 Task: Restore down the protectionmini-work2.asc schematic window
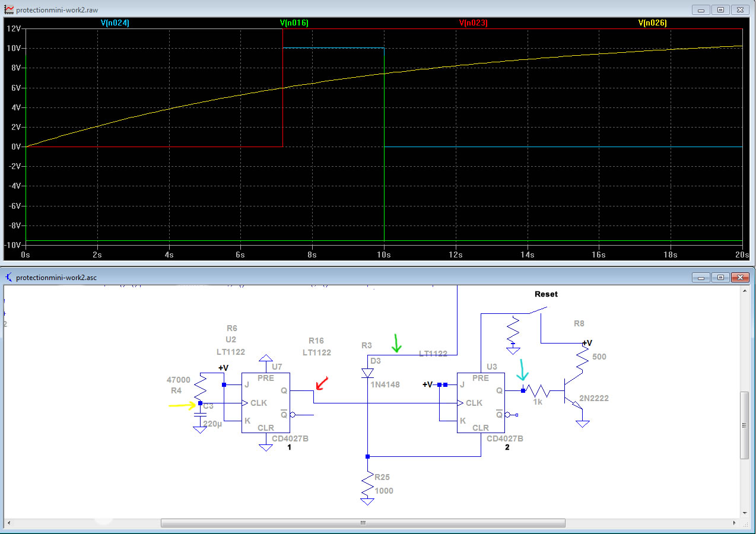tap(721, 277)
